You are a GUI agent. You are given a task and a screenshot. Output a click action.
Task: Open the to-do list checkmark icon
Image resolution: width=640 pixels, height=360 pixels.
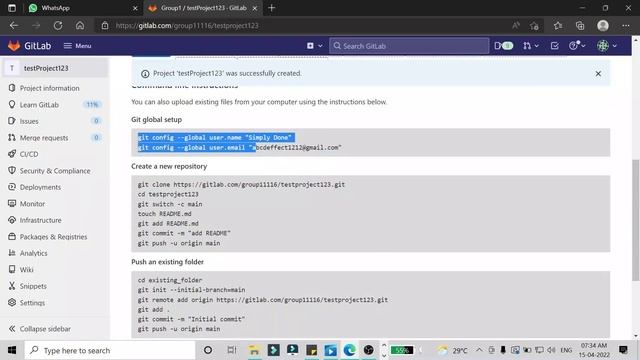pos(554,46)
